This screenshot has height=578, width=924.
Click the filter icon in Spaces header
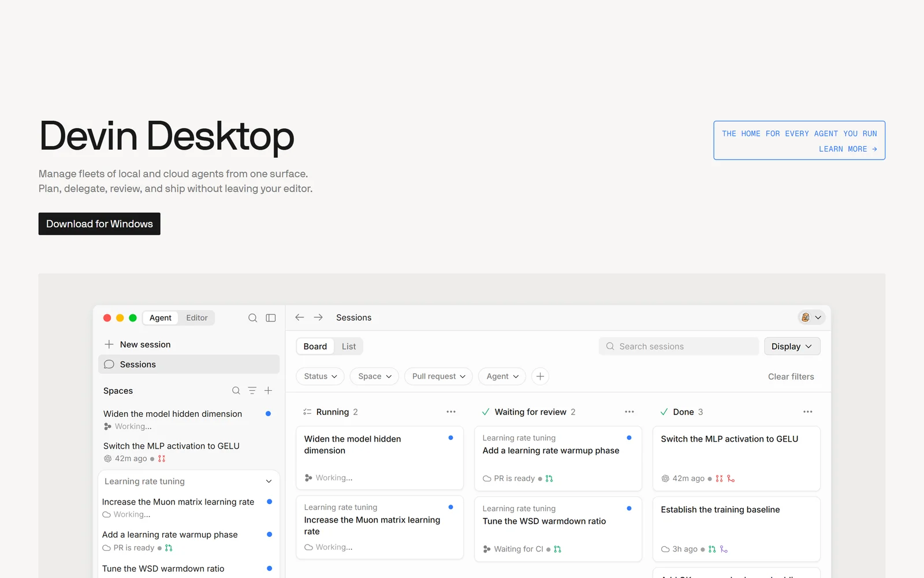252,391
